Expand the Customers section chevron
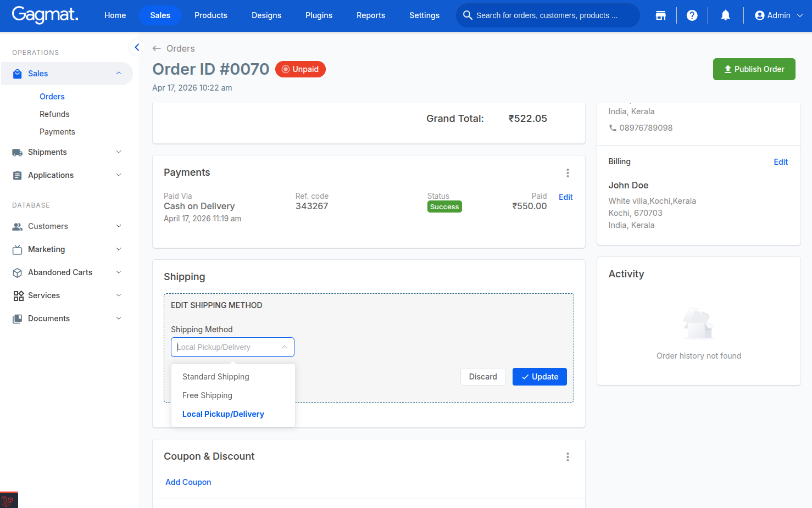Image resolution: width=812 pixels, height=508 pixels. (119, 226)
